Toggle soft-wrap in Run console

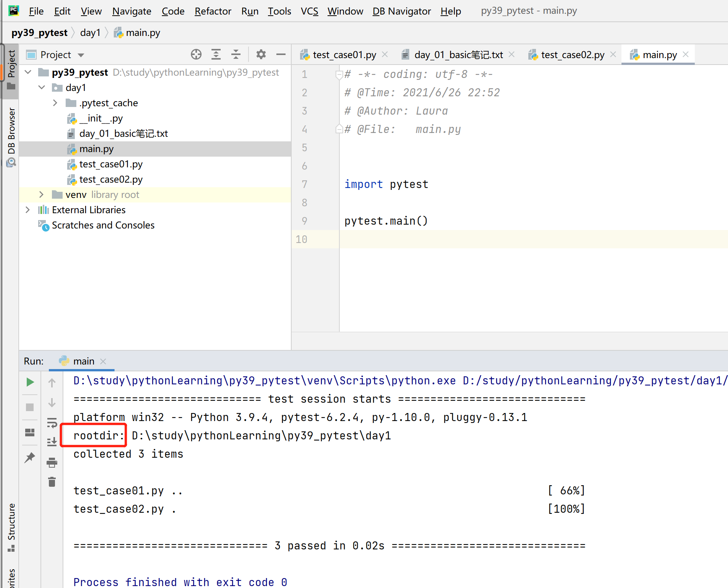coord(52,423)
